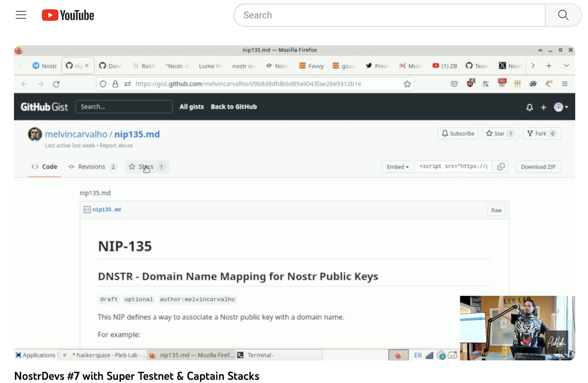Image resolution: width=588 pixels, height=383 pixels.
Task: Copy the embed script with the clipboard icon
Action: pos(501,167)
